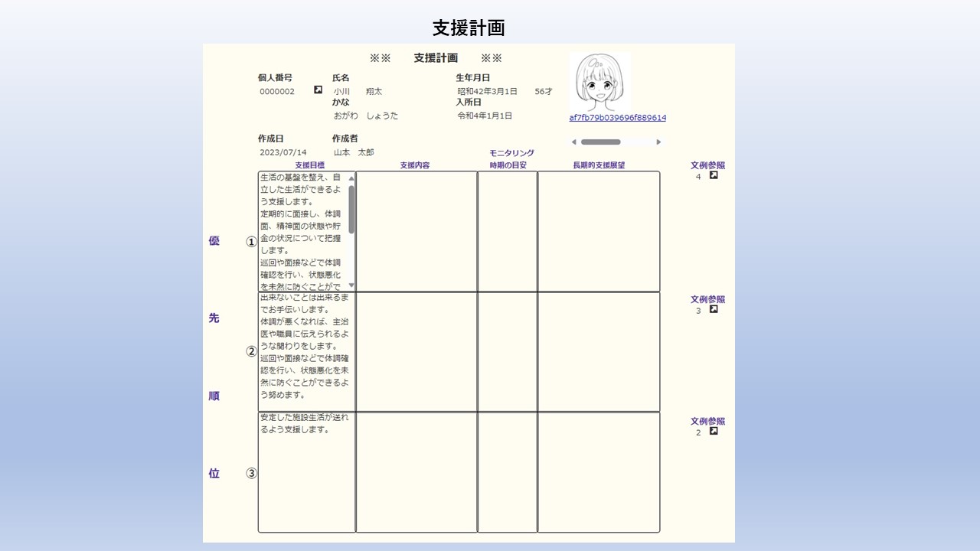The height and width of the screenshot is (551, 980).
Task: Click the third 文例参照 label
Action: (707, 422)
